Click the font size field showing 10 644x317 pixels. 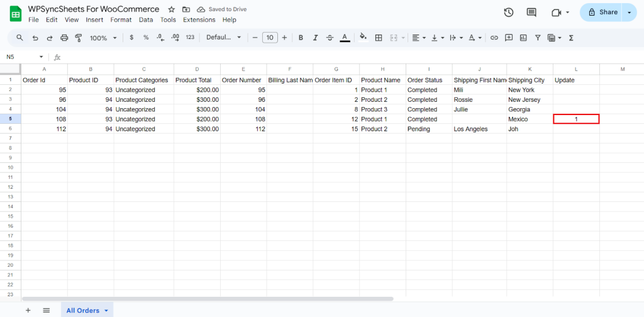click(x=270, y=38)
